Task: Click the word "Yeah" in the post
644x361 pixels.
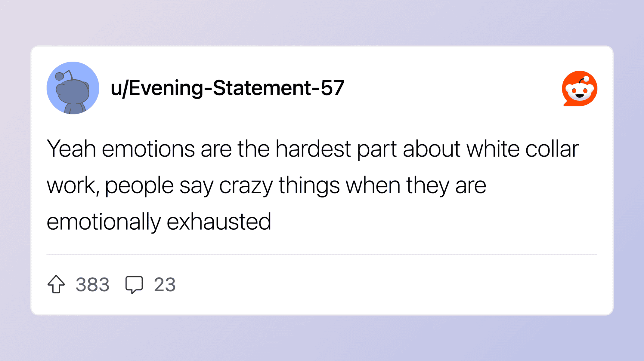Action: [71, 149]
